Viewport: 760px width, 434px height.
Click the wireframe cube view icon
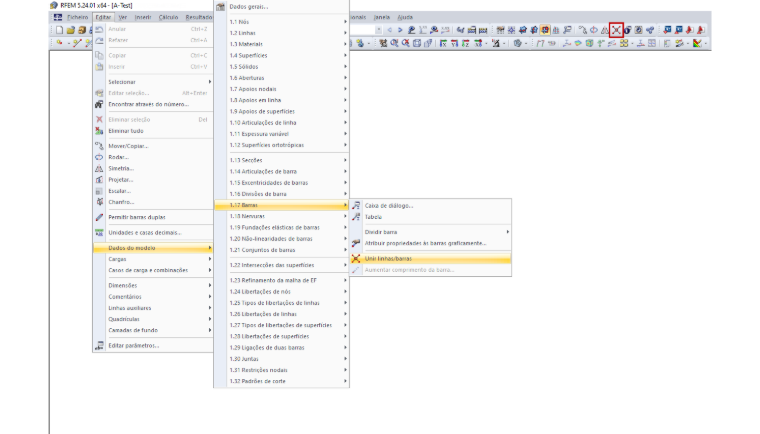(x=417, y=43)
